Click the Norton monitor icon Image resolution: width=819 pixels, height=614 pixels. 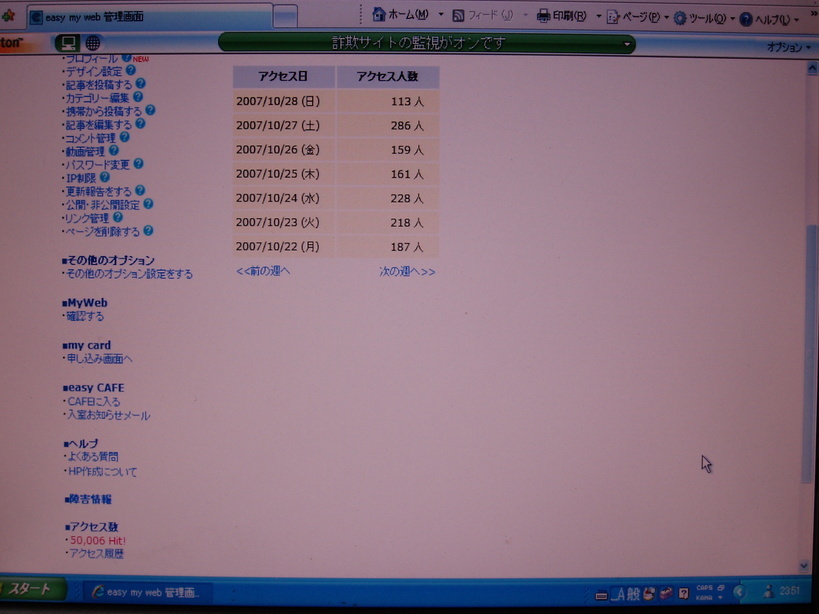pyautogui.click(x=68, y=43)
